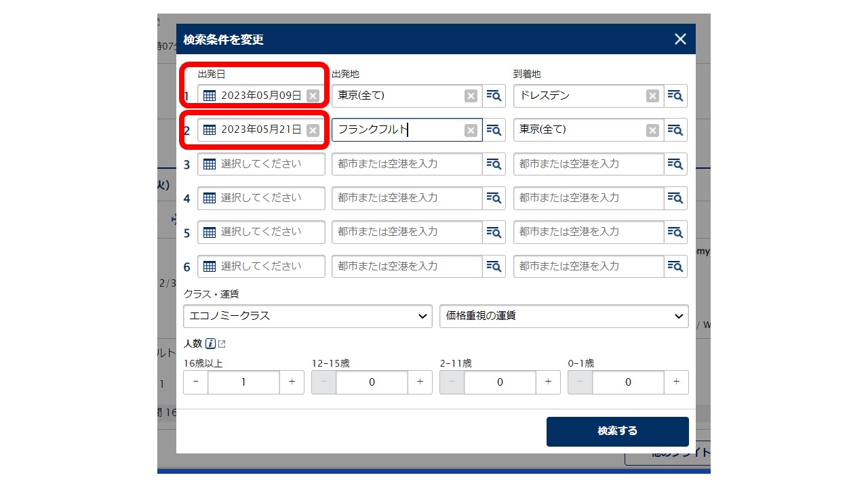
Task: Focus the row 3 destination 都市または空港を入力 field
Action: pos(589,164)
